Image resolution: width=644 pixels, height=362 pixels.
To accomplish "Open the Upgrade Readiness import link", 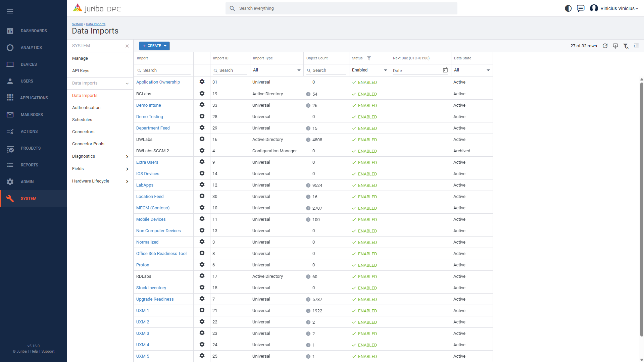I will point(155,299).
